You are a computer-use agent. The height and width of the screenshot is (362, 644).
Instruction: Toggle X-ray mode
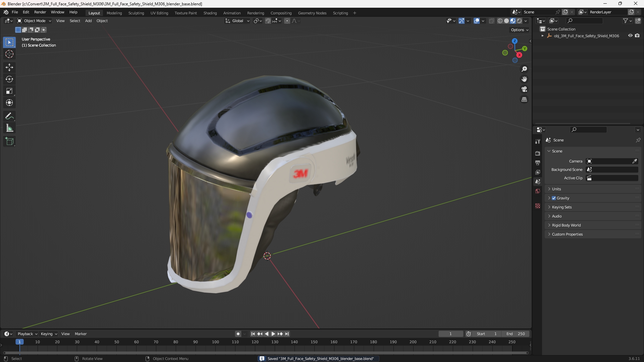[x=492, y=21]
